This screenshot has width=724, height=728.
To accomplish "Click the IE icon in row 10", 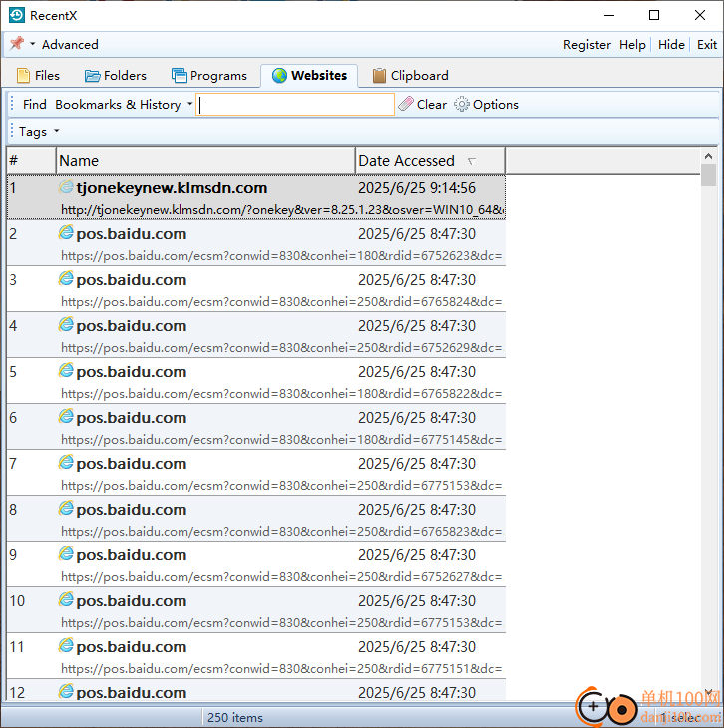I will (66, 600).
